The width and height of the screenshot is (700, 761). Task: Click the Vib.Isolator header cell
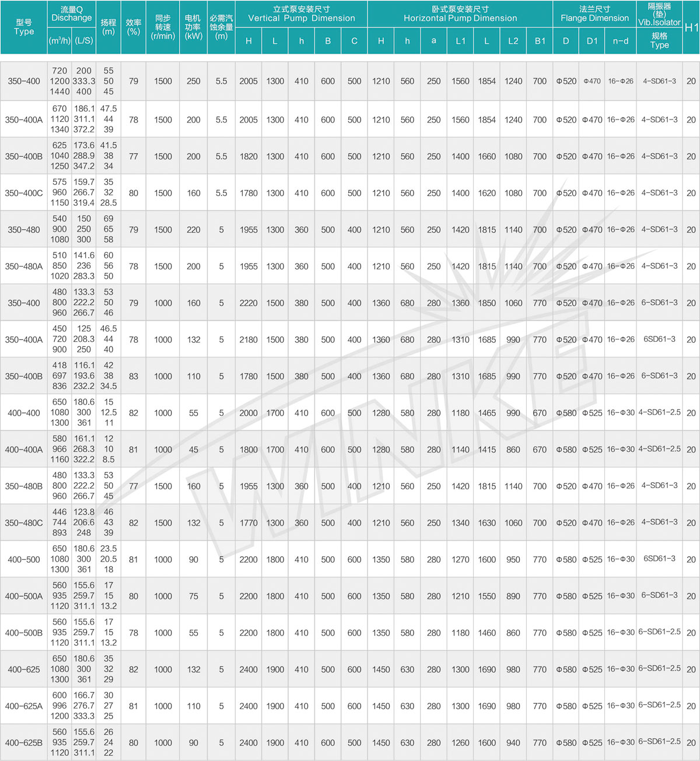point(659,14)
